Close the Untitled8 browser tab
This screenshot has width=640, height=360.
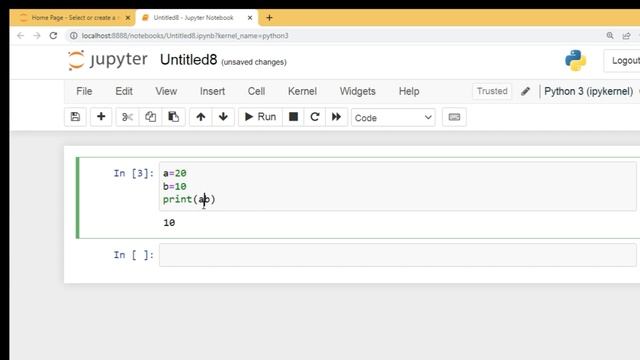(250, 18)
